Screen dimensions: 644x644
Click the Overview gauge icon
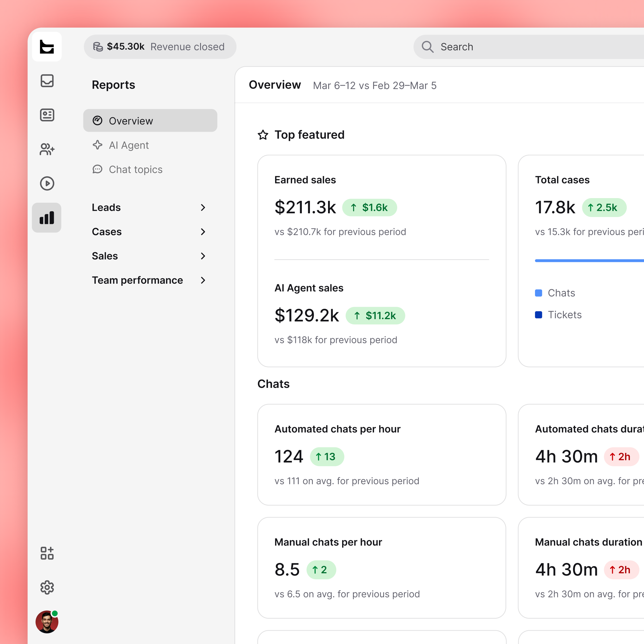(x=97, y=121)
